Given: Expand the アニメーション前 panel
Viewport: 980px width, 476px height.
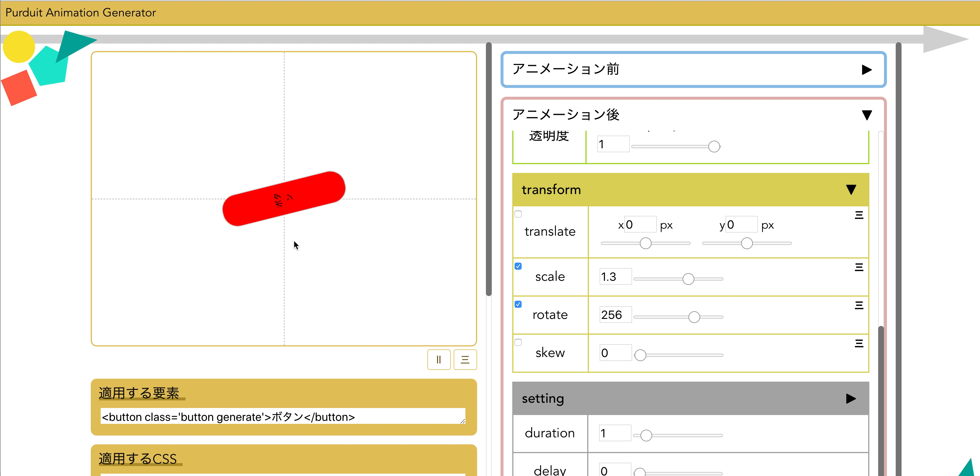Looking at the screenshot, I should [867, 70].
